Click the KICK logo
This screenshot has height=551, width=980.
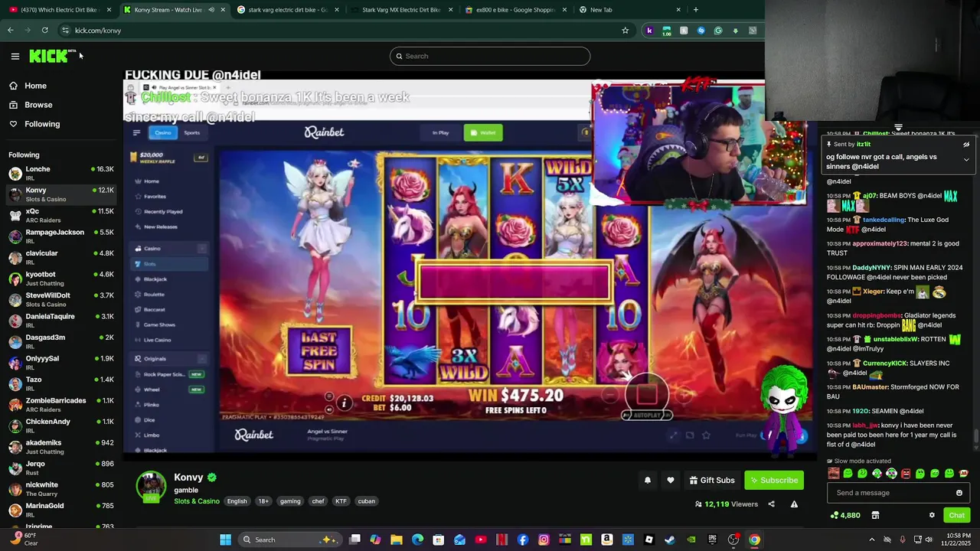coord(51,56)
